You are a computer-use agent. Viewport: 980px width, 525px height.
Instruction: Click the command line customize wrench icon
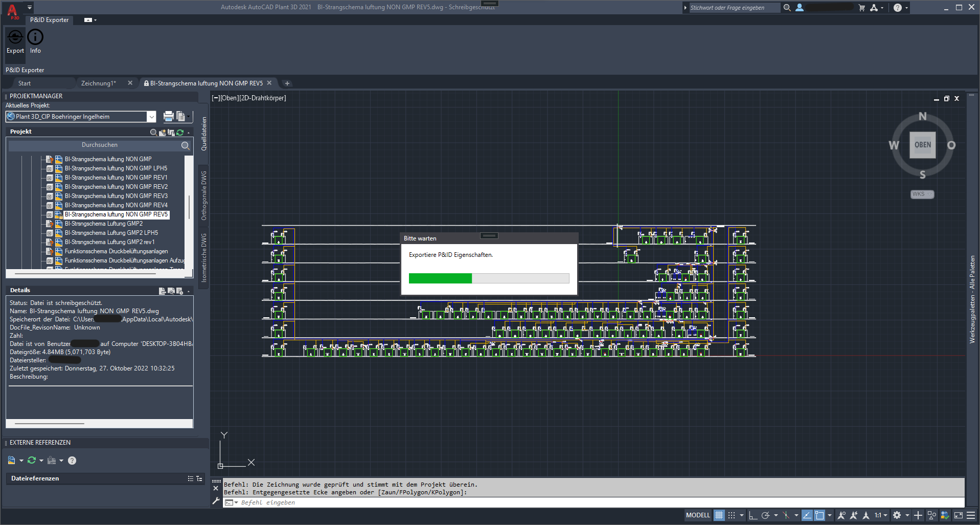[x=216, y=501]
